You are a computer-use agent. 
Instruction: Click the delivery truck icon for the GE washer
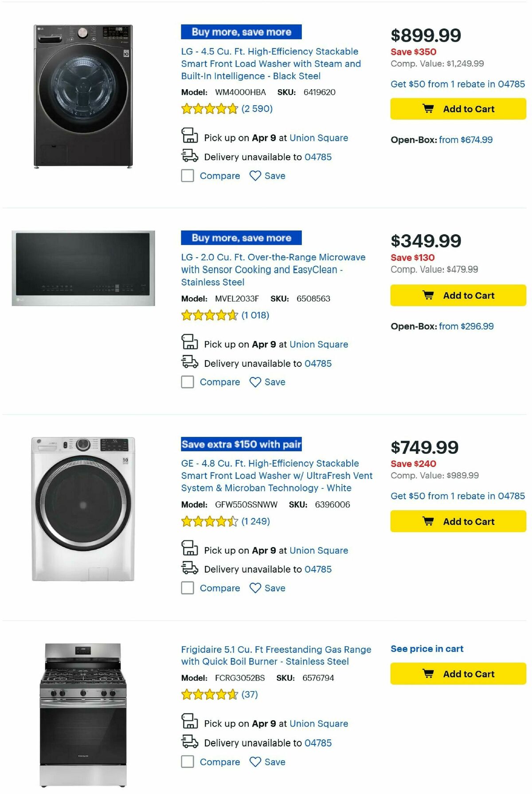(188, 569)
